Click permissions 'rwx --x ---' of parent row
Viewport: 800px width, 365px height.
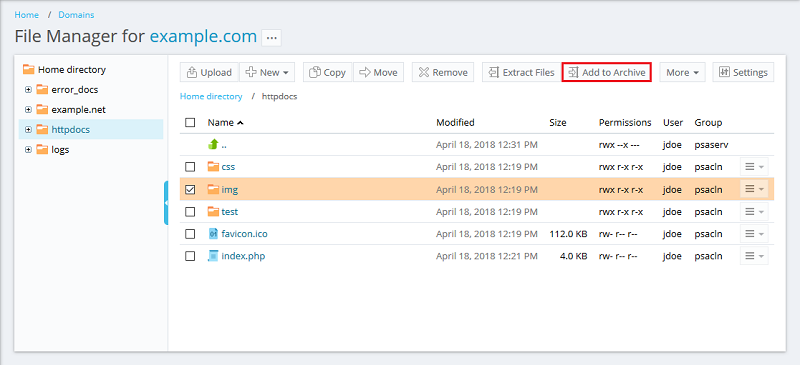point(618,145)
